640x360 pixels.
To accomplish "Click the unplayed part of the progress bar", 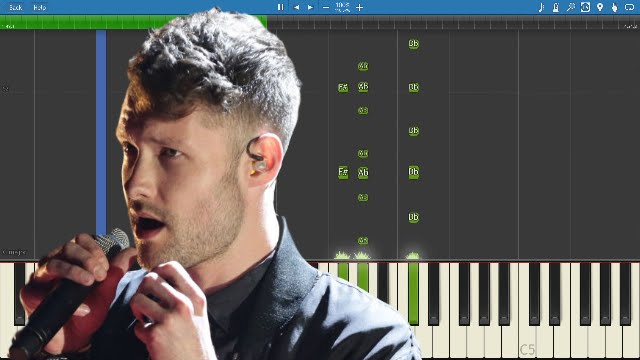I will pos(453,22).
